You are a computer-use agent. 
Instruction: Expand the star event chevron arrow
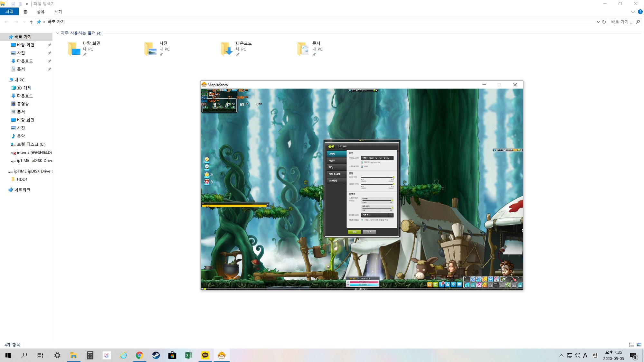[212, 174]
